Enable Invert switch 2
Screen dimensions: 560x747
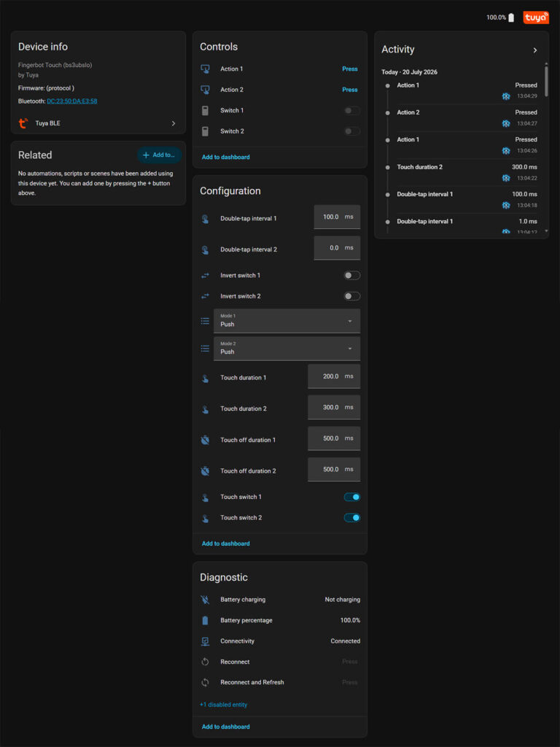[x=352, y=296]
